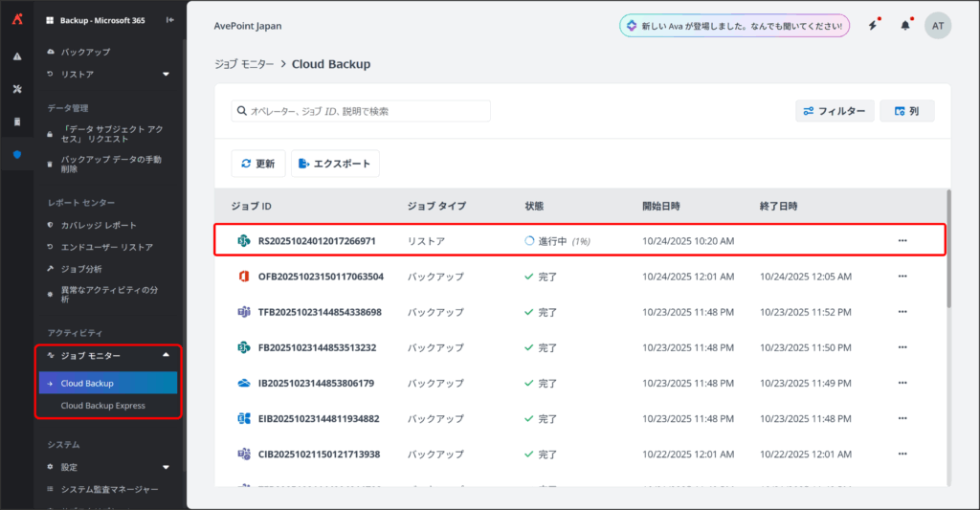Screen dimensions: 980x510
Task: Open the AT user avatar
Action: pos(937,26)
